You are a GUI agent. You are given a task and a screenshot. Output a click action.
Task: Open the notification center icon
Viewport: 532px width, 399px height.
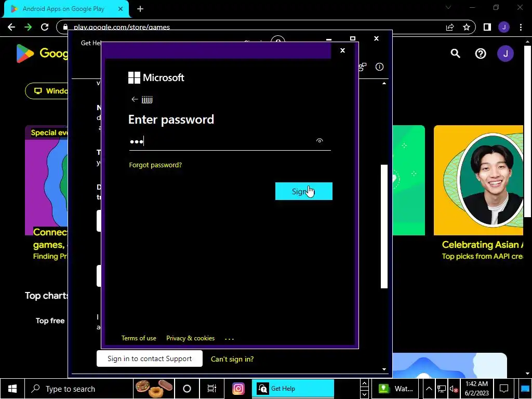[x=504, y=389]
